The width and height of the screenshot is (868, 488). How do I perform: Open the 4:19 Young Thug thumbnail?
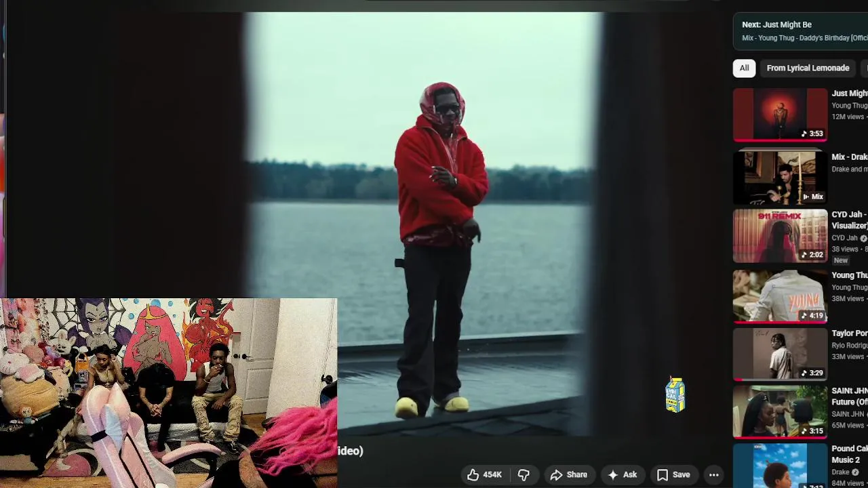pyautogui.click(x=780, y=296)
